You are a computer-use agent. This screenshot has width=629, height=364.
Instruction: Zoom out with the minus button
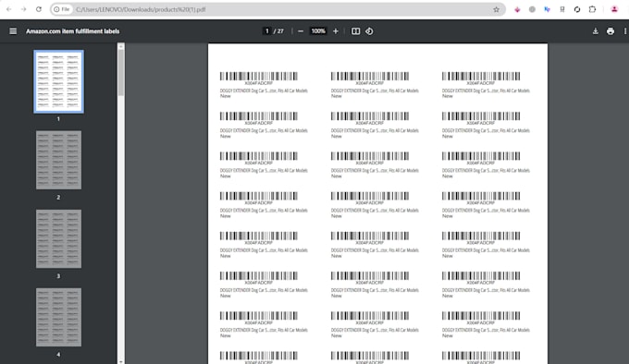point(301,30)
